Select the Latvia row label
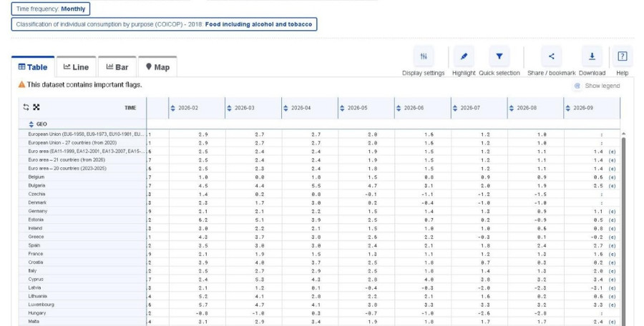Screen dimensions: 644x326 pyautogui.click(x=34, y=288)
